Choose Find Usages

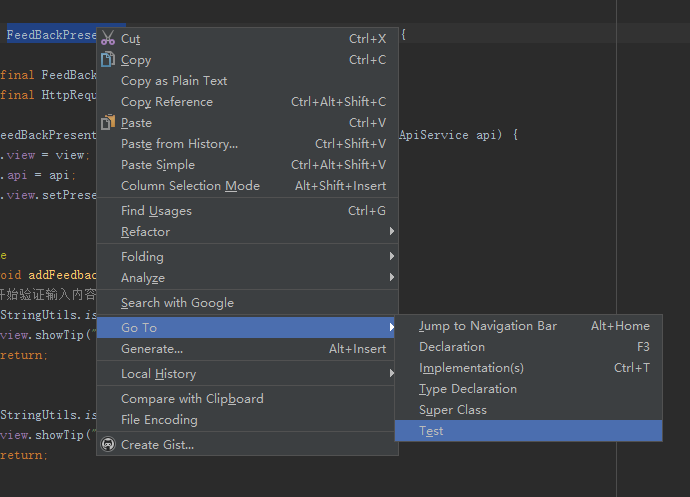(155, 211)
